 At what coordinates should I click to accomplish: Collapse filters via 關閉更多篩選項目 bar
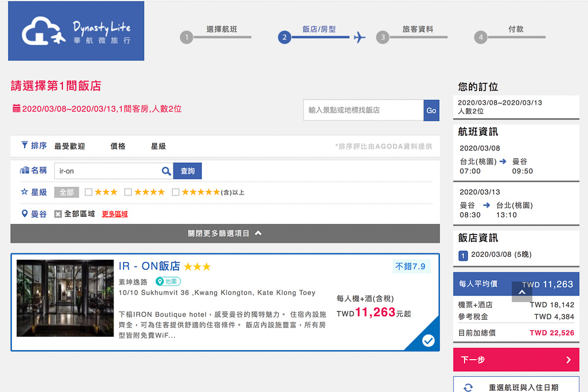point(225,233)
